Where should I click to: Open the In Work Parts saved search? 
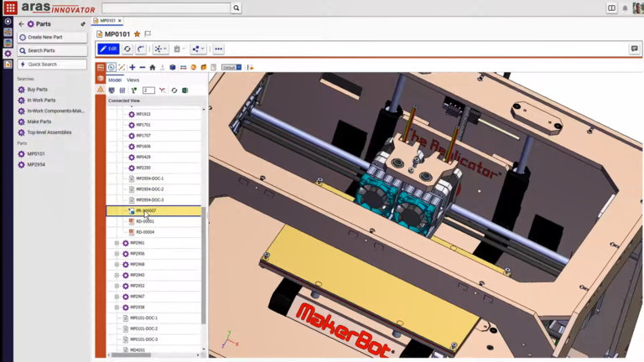pos(41,101)
